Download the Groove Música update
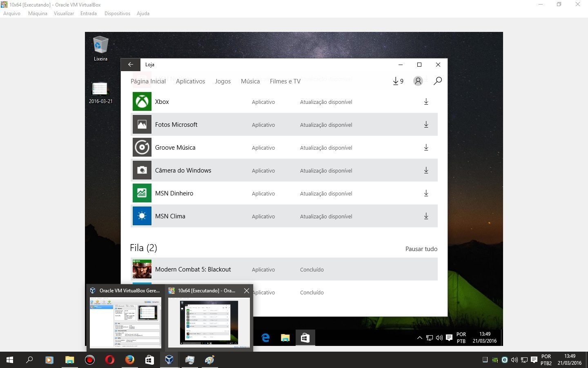Viewport: 588px width, 368px height. click(426, 148)
